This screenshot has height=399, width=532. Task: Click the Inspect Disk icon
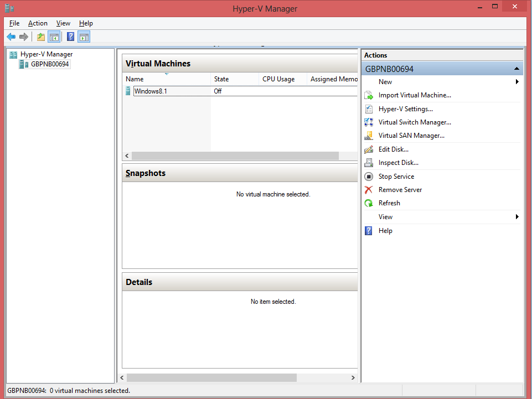tap(369, 163)
